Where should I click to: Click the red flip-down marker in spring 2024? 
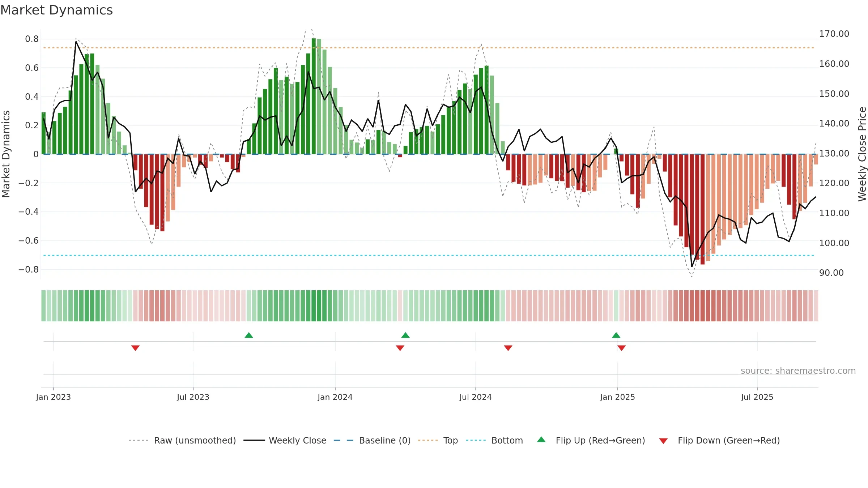coord(400,348)
